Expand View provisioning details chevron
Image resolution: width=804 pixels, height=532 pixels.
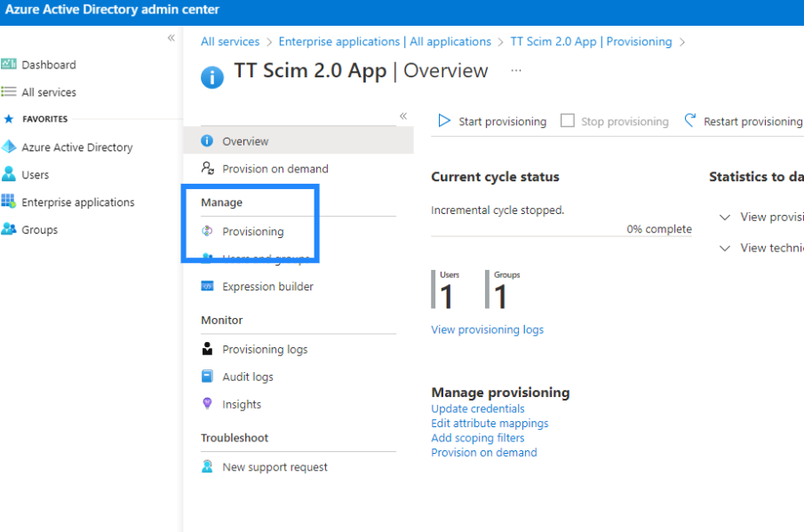tap(725, 218)
